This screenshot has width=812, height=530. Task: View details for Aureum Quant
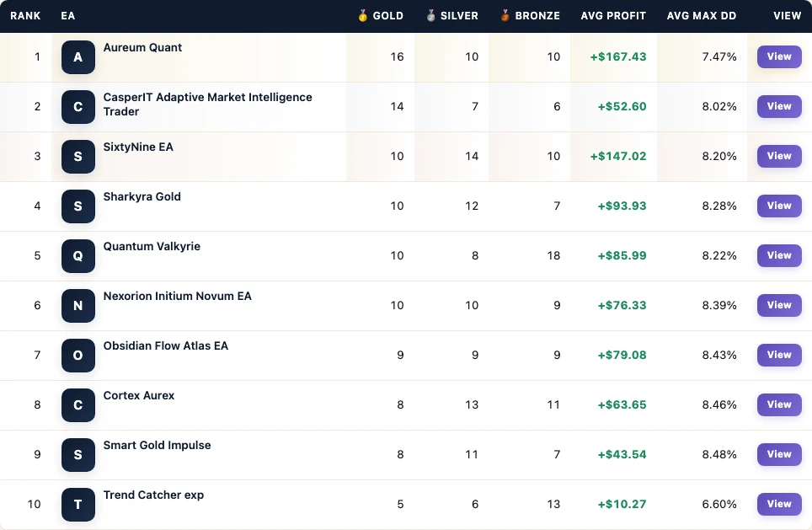779,56
